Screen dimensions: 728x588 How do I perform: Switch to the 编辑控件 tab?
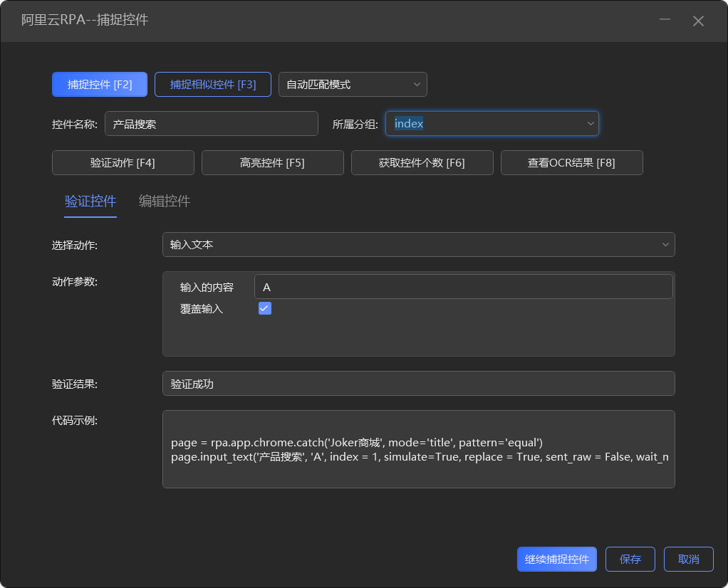click(165, 201)
